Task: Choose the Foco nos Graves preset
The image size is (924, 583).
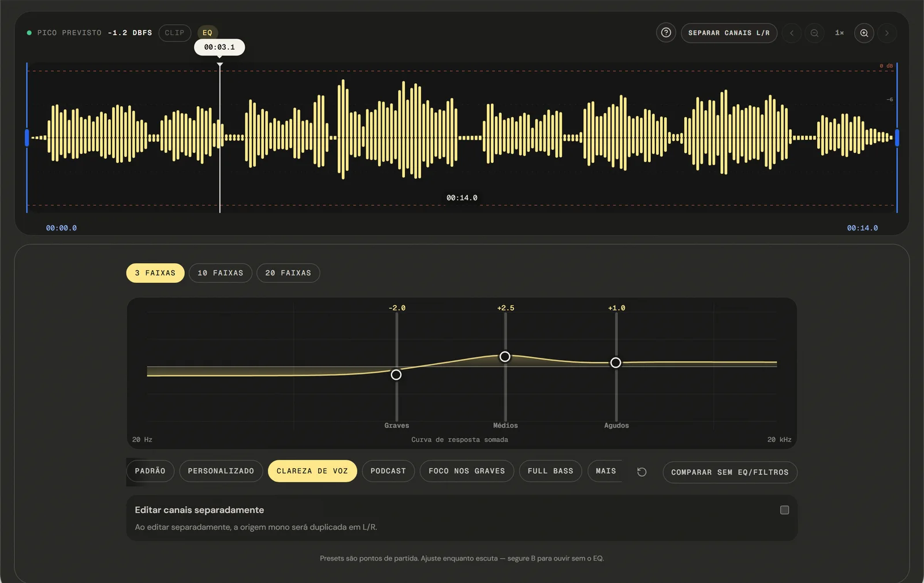Action: (x=467, y=471)
